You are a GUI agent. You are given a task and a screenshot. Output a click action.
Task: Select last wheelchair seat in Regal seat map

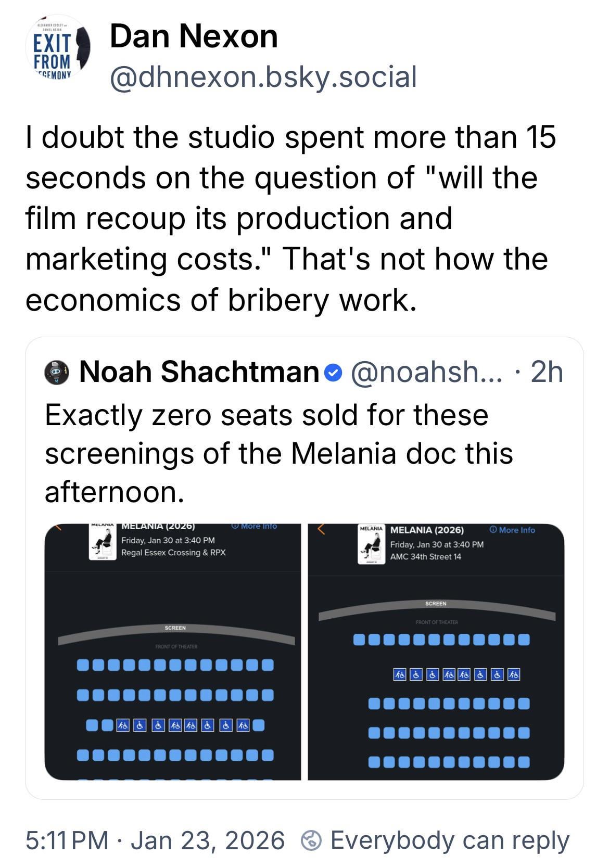(244, 725)
